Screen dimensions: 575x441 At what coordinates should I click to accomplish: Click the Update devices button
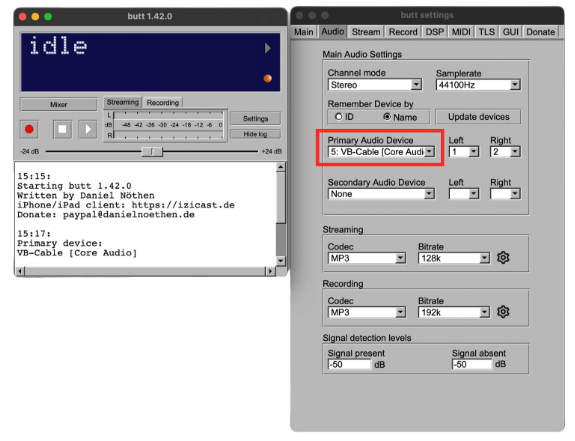tap(478, 117)
